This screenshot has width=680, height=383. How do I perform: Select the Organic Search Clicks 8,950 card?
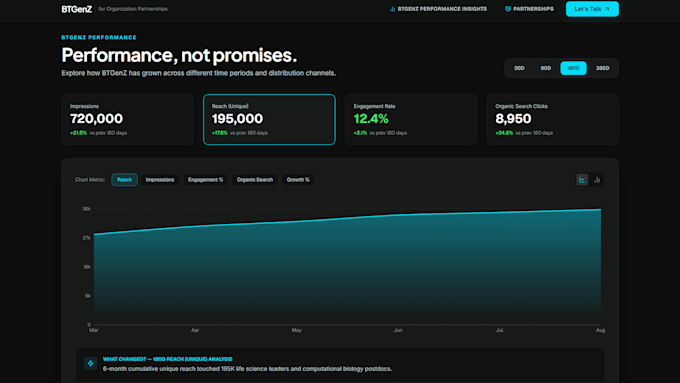click(x=552, y=119)
